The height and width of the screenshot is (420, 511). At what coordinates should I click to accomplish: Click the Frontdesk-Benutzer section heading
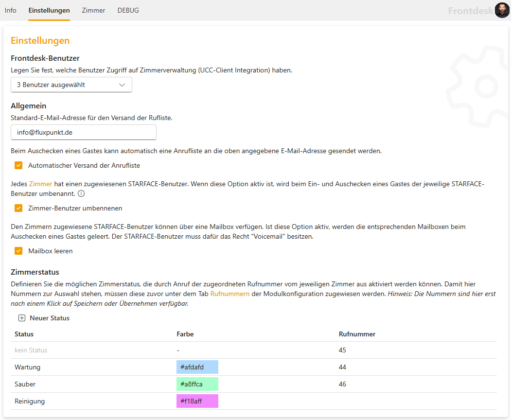coord(45,58)
